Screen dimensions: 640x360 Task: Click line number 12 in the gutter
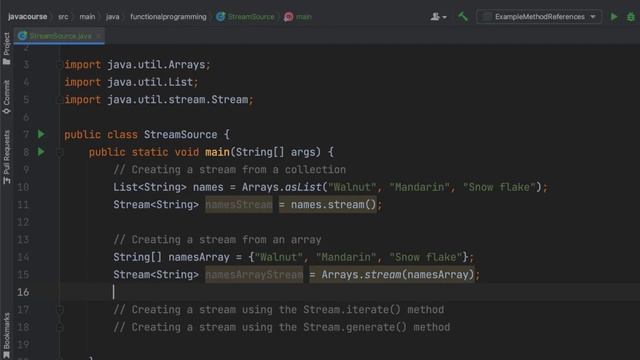[23, 222]
